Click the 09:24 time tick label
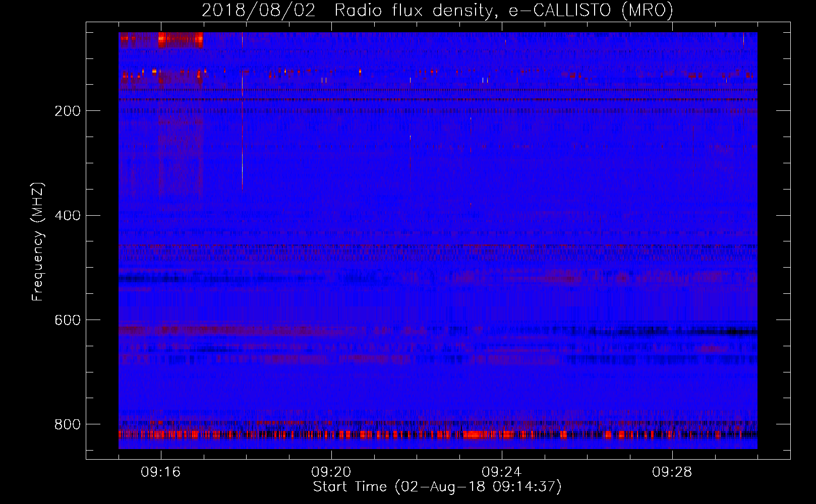The height and width of the screenshot is (504, 816). (x=501, y=472)
